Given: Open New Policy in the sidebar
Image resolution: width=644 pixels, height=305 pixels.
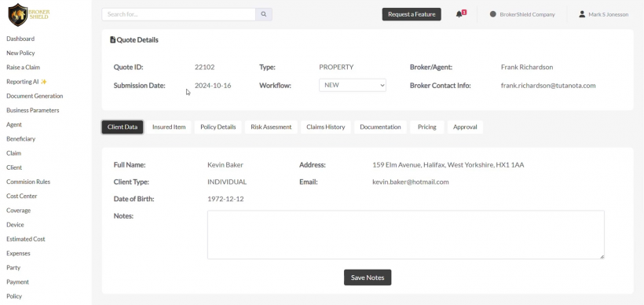Looking at the screenshot, I should click(x=20, y=53).
